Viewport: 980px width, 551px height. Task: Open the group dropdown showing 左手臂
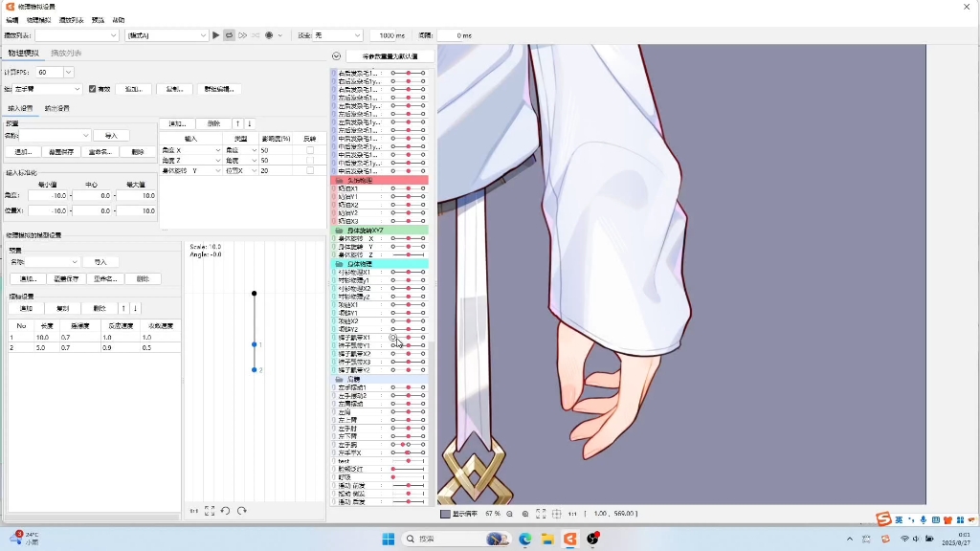pos(47,89)
